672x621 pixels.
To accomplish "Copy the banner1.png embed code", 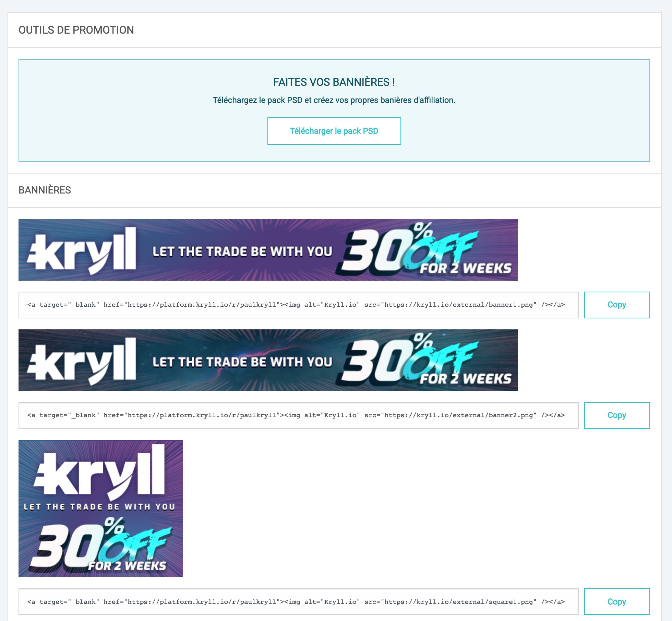I will (617, 305).
